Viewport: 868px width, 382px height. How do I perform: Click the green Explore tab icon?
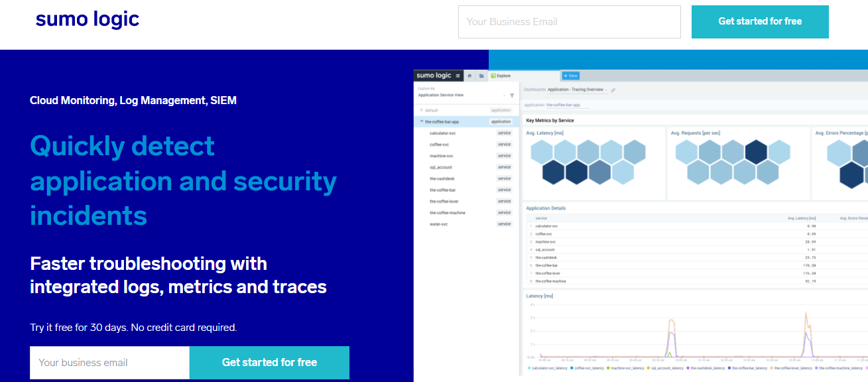tap(493, 76)
